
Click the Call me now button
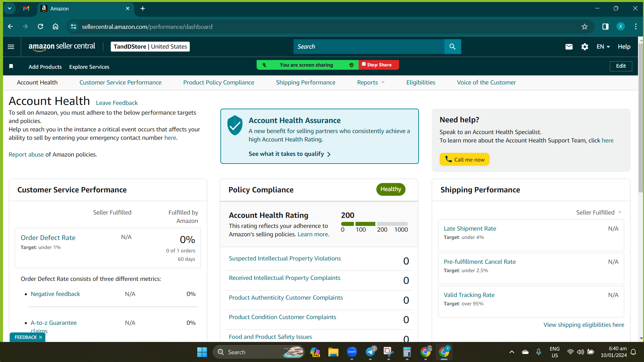(465, 160)
